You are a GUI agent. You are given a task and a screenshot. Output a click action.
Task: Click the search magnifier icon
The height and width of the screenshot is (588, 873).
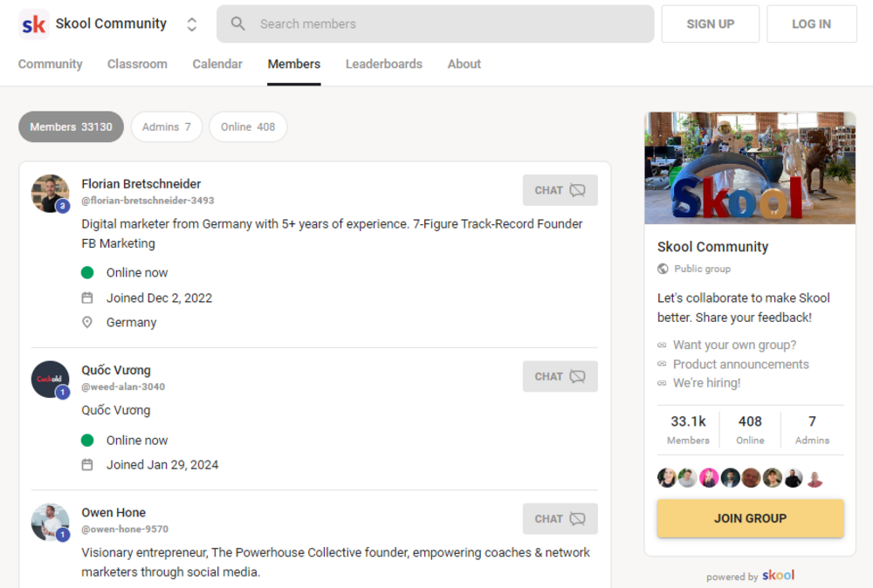click(x=237, y=24)
